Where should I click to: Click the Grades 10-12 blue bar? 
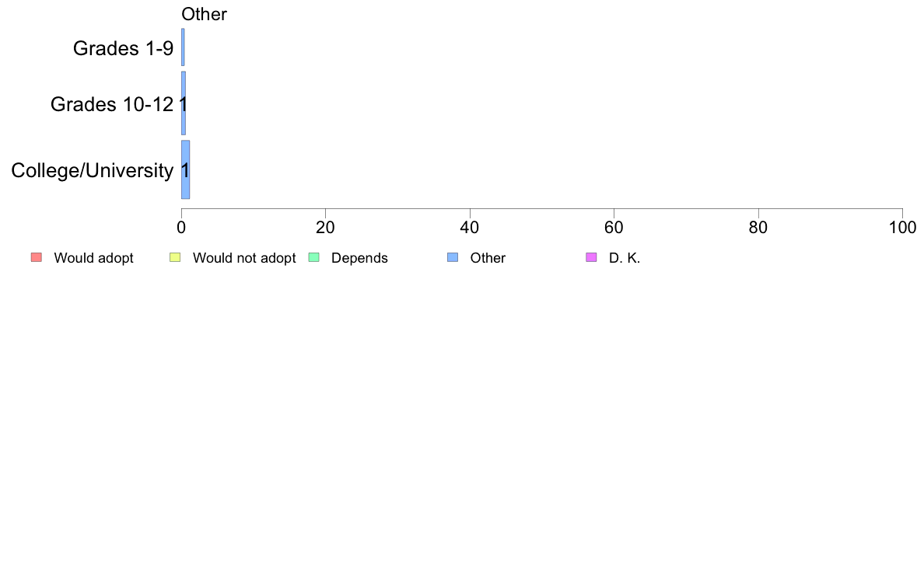coord(184,103)
